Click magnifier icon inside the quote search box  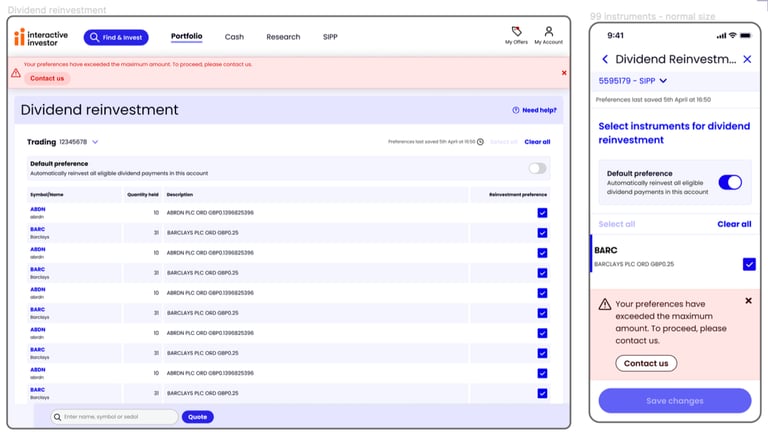coord(57,417)
